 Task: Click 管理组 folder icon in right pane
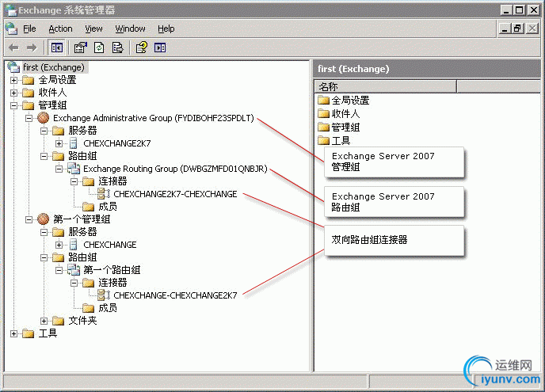[323, 127]
